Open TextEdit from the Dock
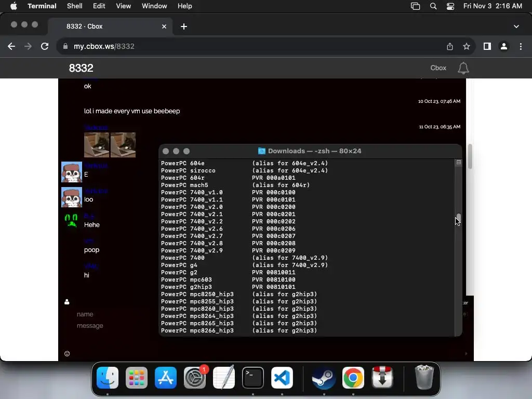The image size is (532, 399). [x=224, y=378]
